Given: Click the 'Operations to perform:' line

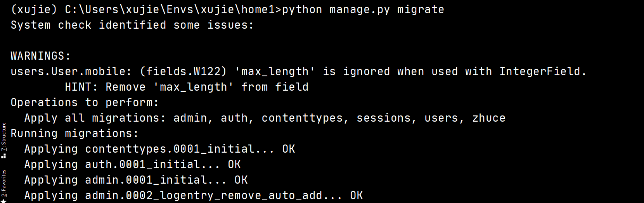Looking at the screenshot, I should click(85, 103).
